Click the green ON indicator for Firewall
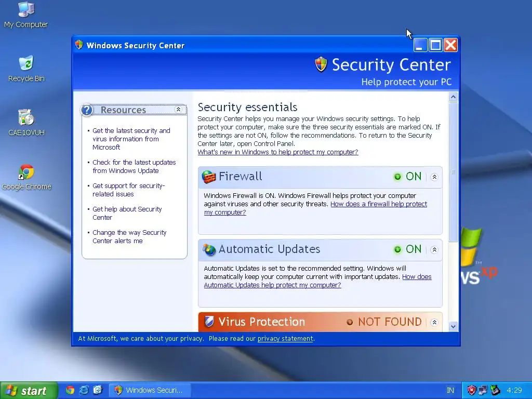 [397, 177]
